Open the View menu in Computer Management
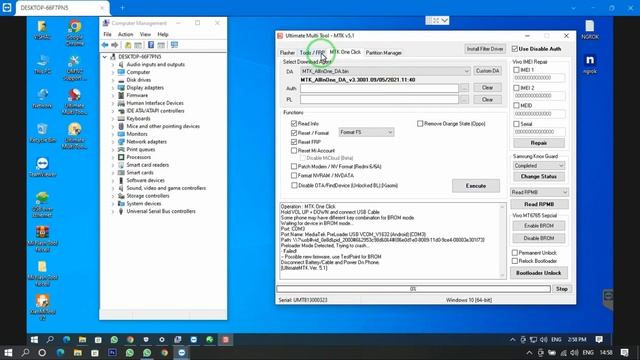640x360 pixels. (x=145, y=34)
